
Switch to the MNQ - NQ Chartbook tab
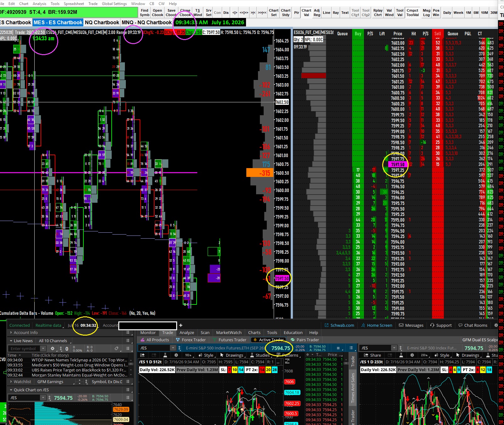[x=147, y=22]
